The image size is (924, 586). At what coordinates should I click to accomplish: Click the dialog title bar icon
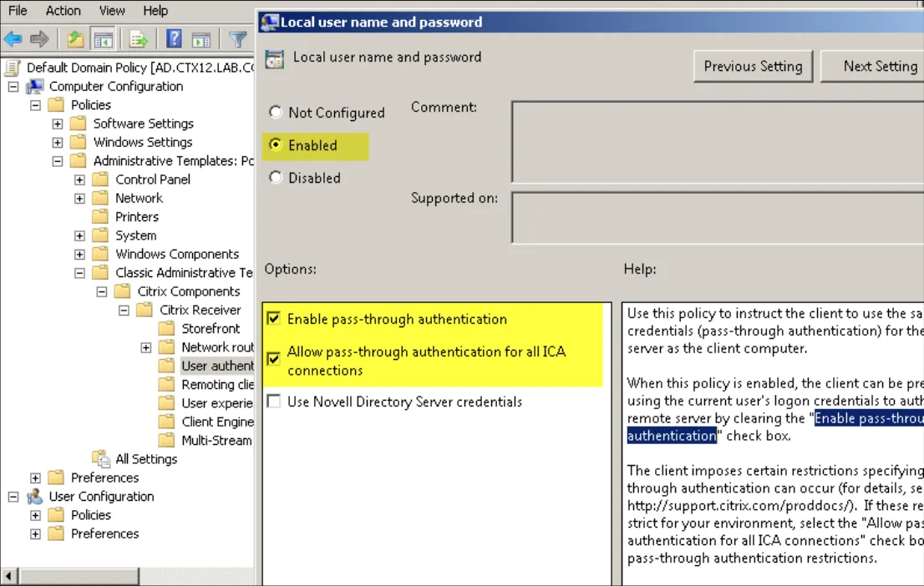[x=269, y=23]
